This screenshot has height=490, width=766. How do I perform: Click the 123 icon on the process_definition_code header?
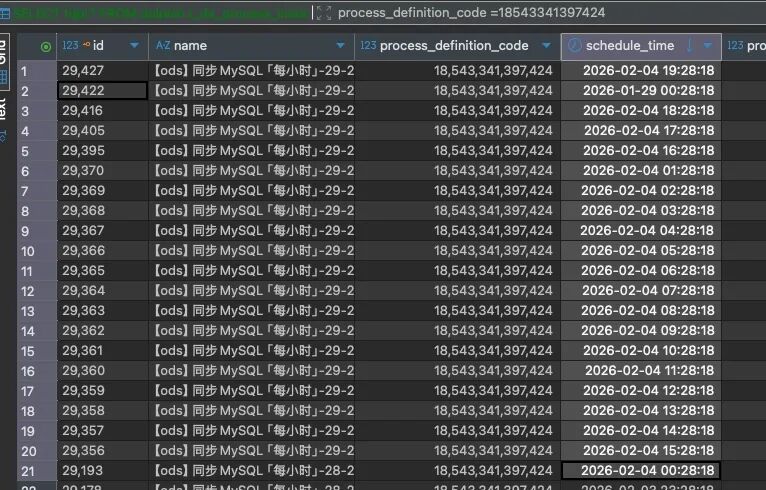(368, 45)
